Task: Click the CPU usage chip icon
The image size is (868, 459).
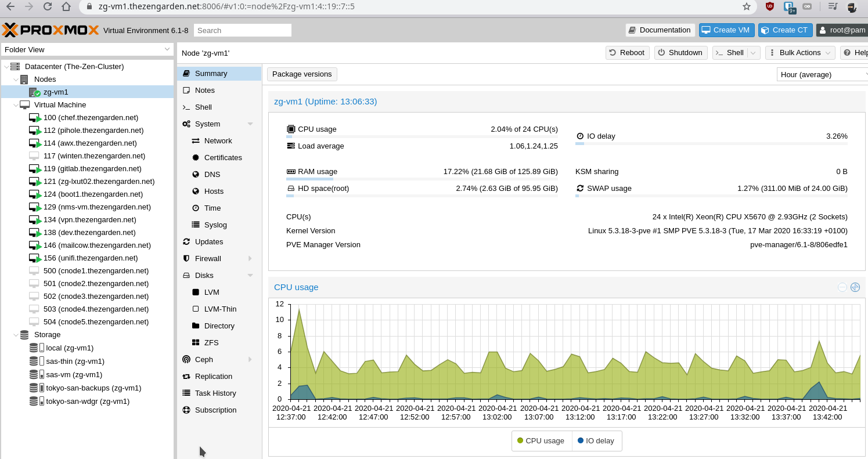Action: tap(291, 129)
